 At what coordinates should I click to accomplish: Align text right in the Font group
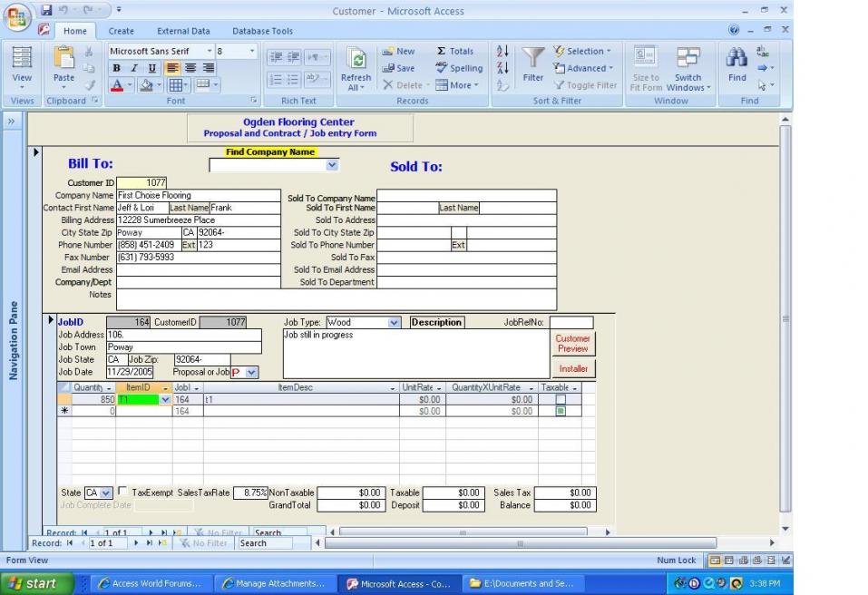click(x=208, y=68)
